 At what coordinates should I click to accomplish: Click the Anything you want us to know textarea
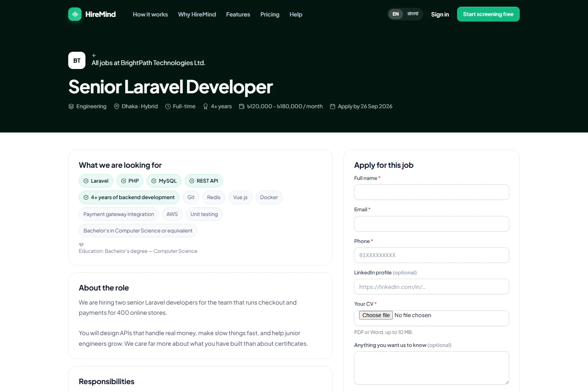(x=431, y=368)
